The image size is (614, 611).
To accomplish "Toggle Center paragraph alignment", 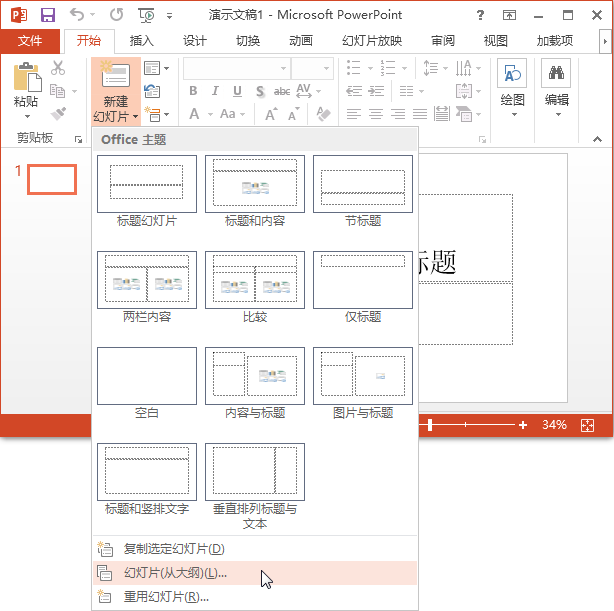I will tap(376, 114).
